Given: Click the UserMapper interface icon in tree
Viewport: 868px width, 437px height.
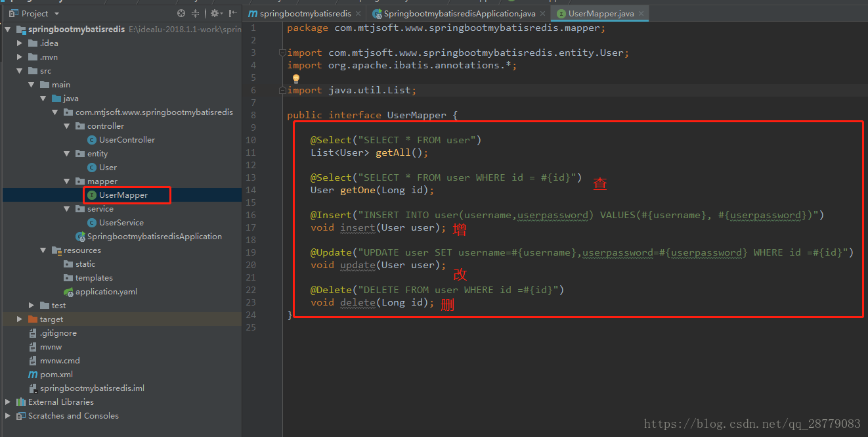Looking at the screenshot, I should coord(92,195).
